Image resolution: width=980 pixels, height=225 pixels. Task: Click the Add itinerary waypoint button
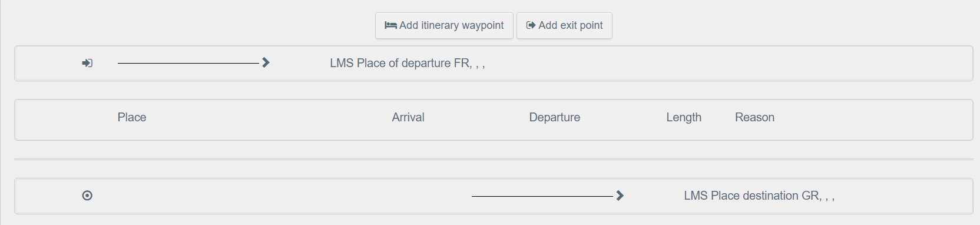(x=444, y=25)
